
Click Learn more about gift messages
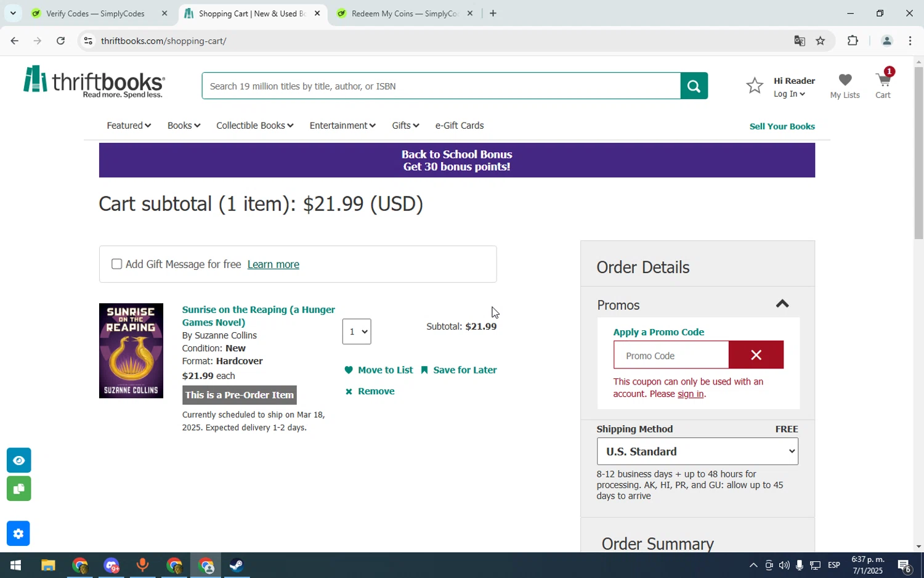(x=273, y=264)
